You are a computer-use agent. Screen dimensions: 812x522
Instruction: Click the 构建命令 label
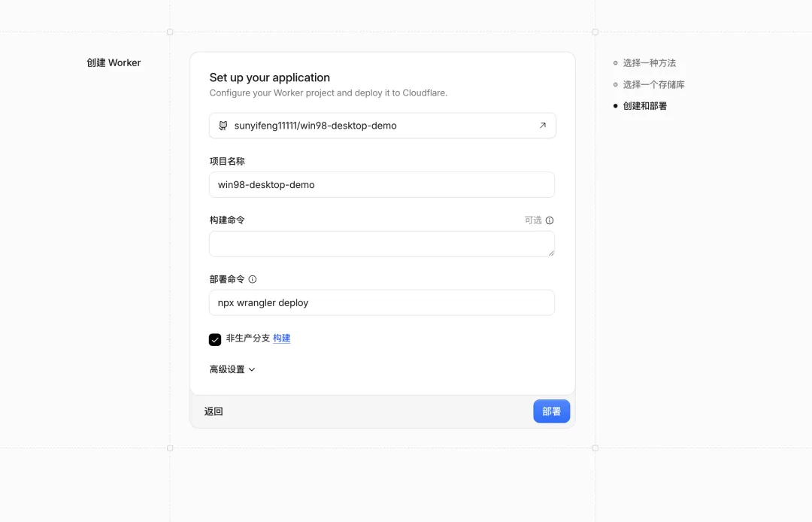pos(227,220)
